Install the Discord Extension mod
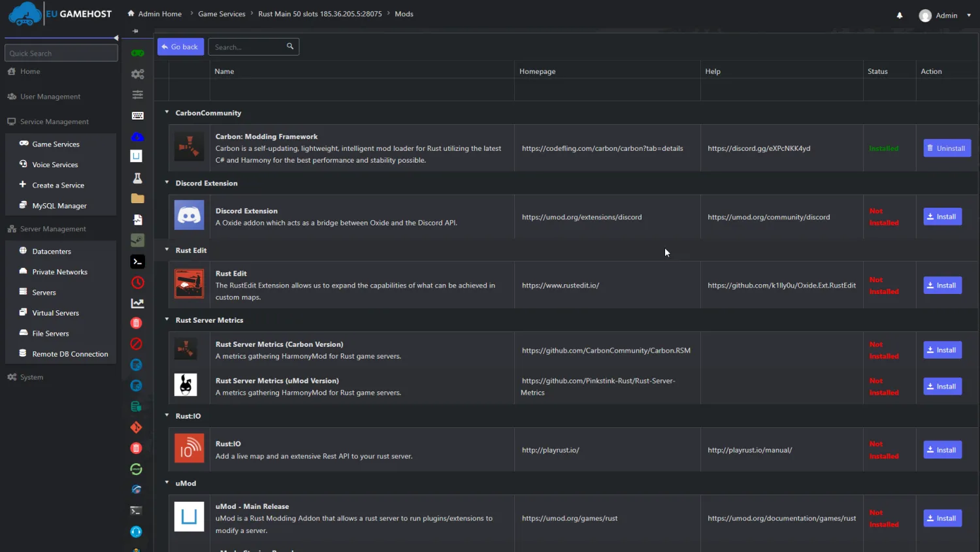 tap(942, 217)
